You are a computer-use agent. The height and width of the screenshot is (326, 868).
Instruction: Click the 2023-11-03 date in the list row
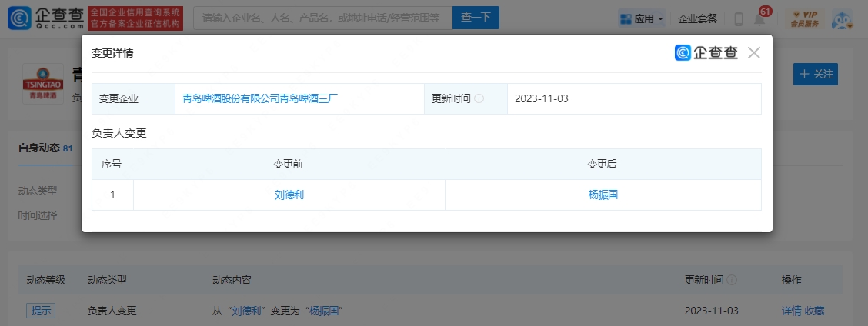(711, 311)
